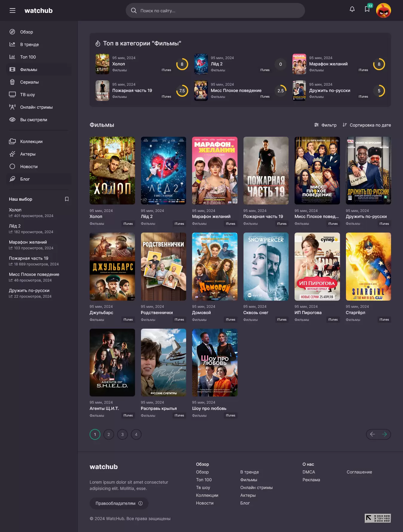Click the filter sliders icon

point(316,125)
